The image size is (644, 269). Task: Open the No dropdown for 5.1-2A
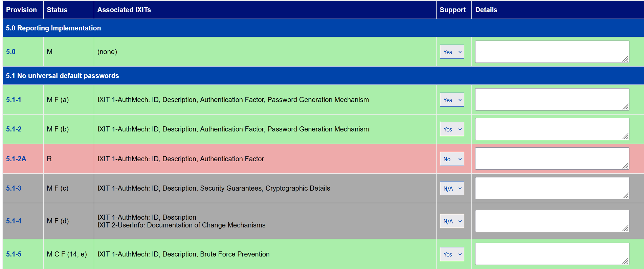click(452, 159)
